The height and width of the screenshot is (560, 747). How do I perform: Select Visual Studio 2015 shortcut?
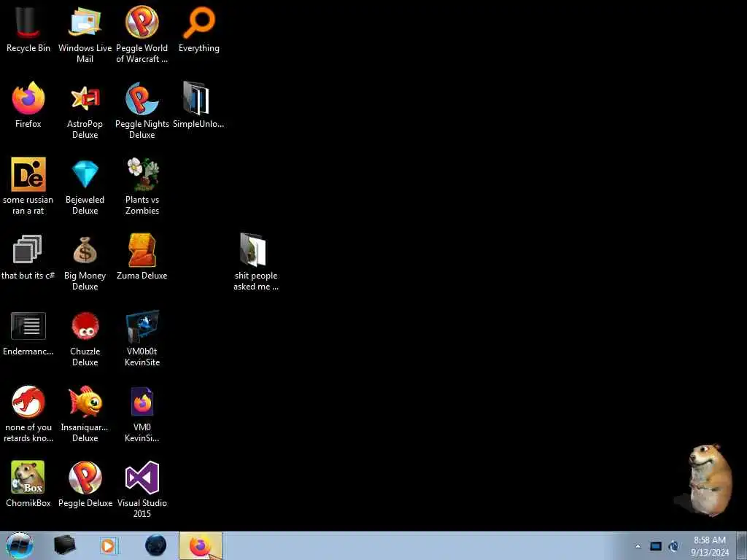(142, 477)
